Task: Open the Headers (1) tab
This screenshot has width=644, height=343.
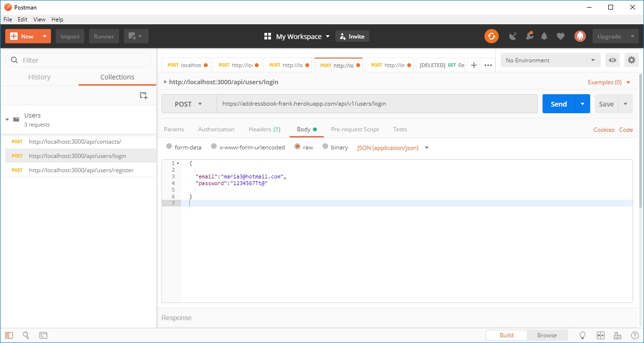Action: tap(264, 129)
